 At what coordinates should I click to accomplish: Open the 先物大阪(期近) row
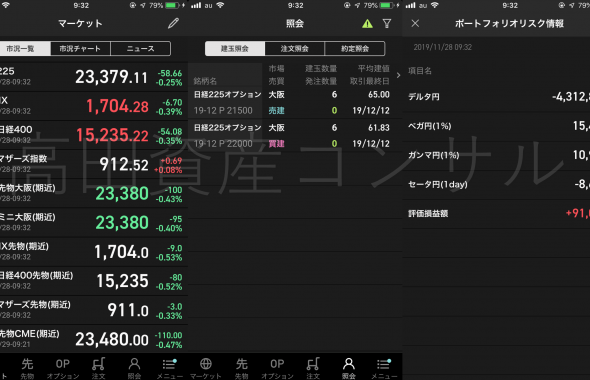(93, 193)
